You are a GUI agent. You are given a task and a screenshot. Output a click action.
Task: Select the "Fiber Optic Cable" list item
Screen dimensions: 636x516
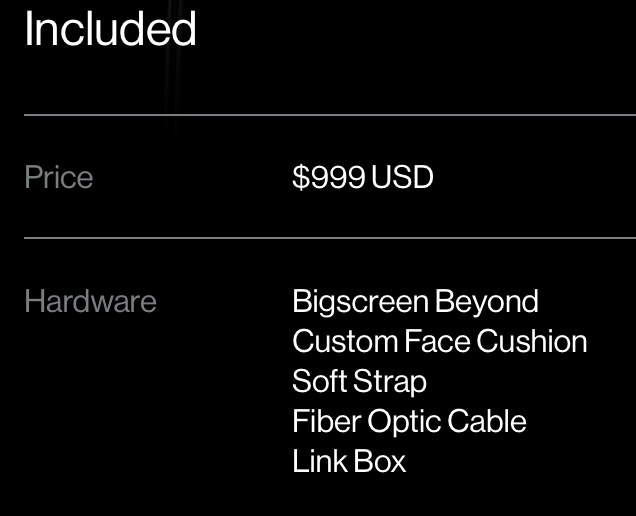(409, 422)
